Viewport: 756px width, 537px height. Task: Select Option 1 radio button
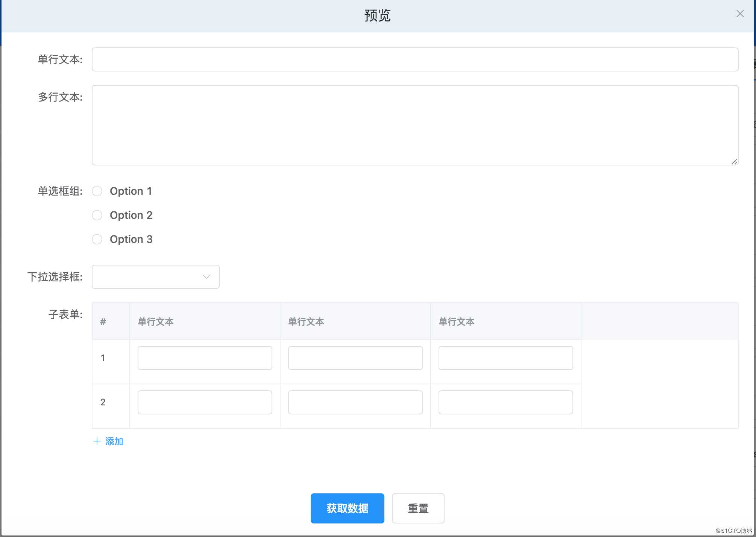point(97,191)
